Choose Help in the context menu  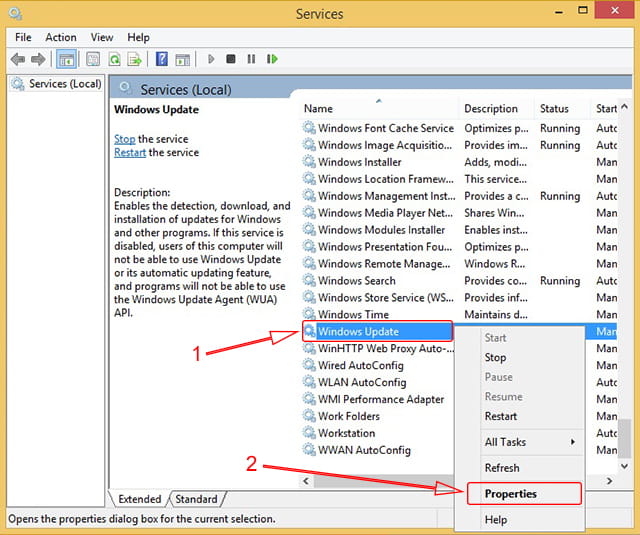click(x=520, y=519)
